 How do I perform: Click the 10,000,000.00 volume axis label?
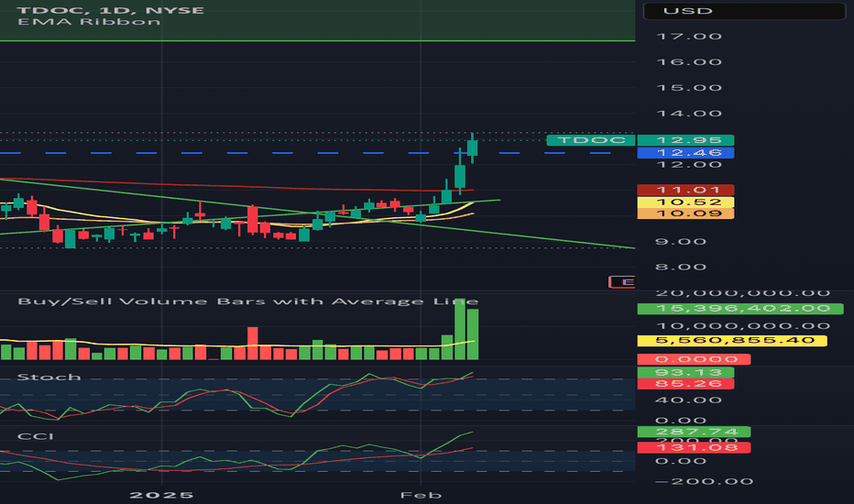743,326
